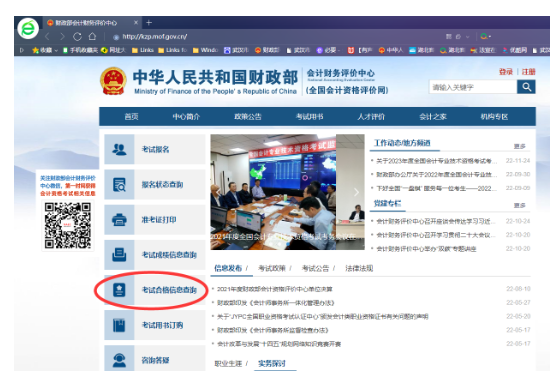The image size is (557, 384).
Task: Switch to the 考试公告 tab
Action: [315, 268]
